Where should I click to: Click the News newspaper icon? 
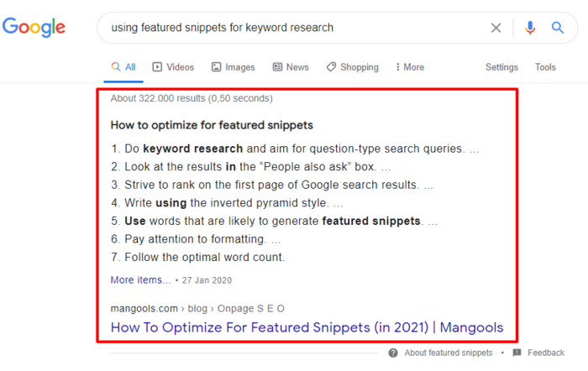coord(277,67)
